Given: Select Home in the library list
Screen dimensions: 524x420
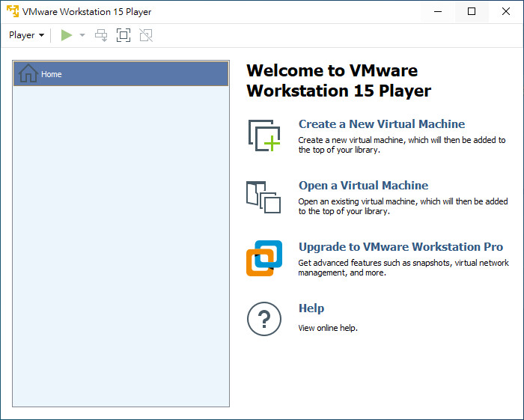Looking at the screenshot, I should coord(121,74).
